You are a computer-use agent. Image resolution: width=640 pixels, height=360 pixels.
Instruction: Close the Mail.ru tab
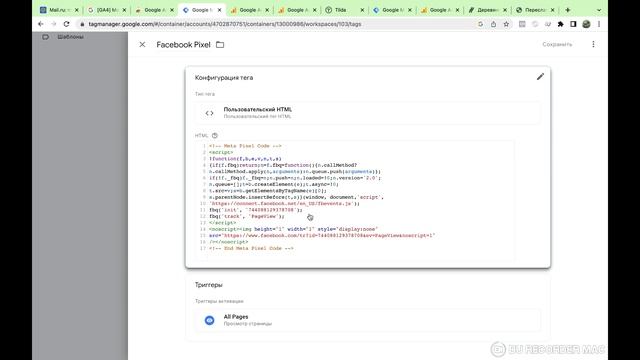[x=76, y=10]
